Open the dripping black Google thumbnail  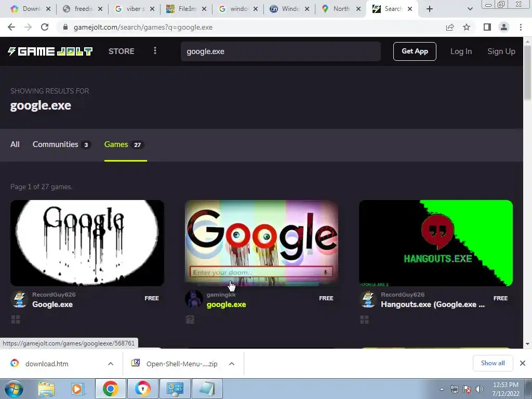pos(87,243)
